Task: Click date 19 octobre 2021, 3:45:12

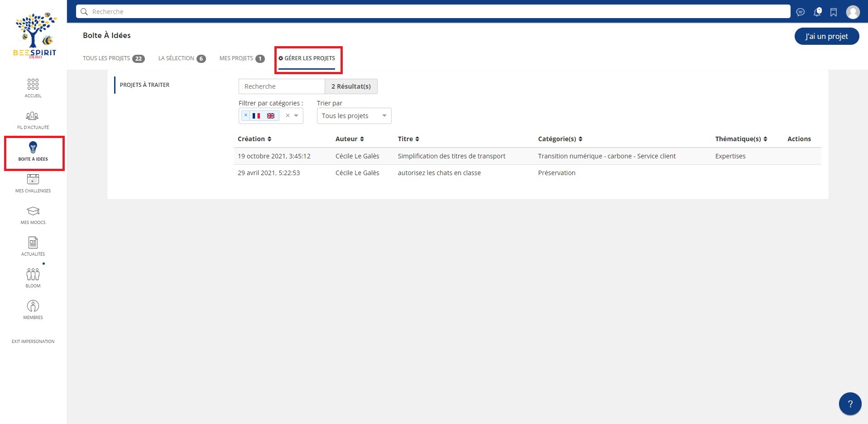Action: point(274,156)
